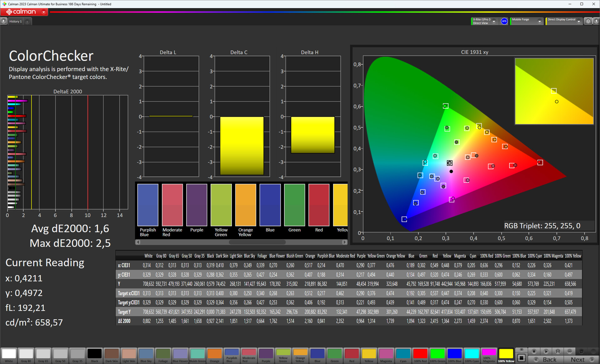Select the 100% Cyan patch swatch
The image size is (600, 364).
(472, 356)
